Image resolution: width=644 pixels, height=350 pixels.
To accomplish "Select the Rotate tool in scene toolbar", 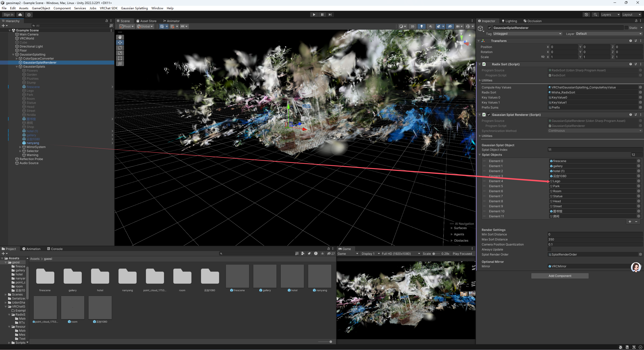I will [x=120, y=48].
